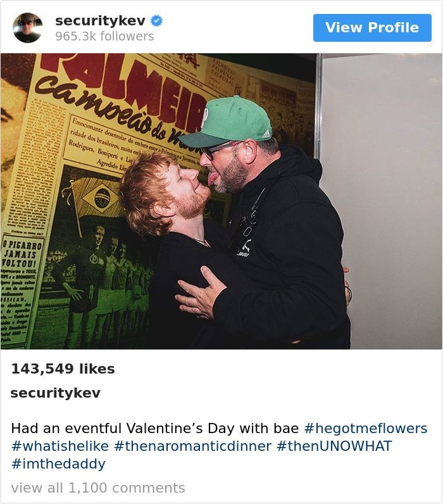
Task: Click the 143,549 likes count
Action: (x=63, y=369)
